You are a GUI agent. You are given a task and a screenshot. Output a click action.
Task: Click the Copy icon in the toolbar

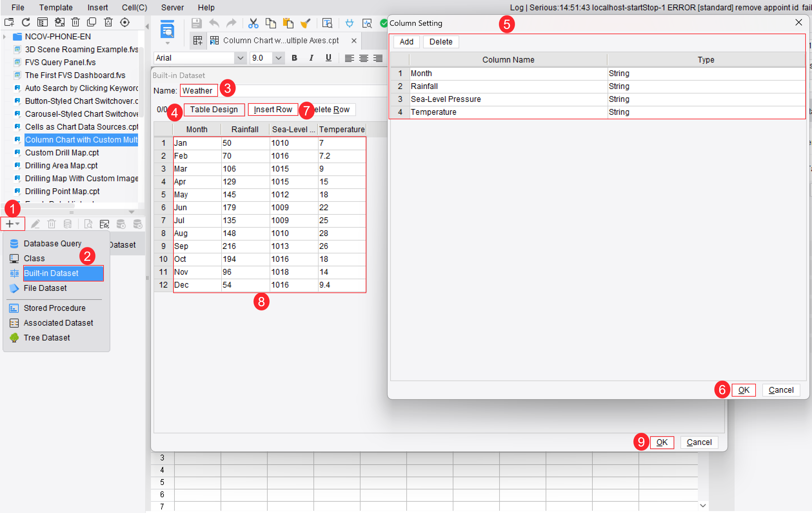pos(271,23)
